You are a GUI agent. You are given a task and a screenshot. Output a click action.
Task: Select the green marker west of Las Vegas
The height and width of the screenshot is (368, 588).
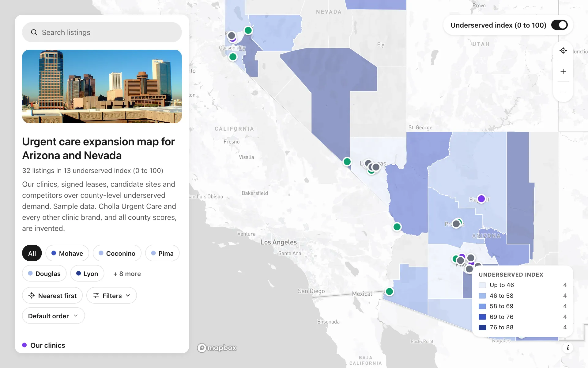(x=347, y=161)
